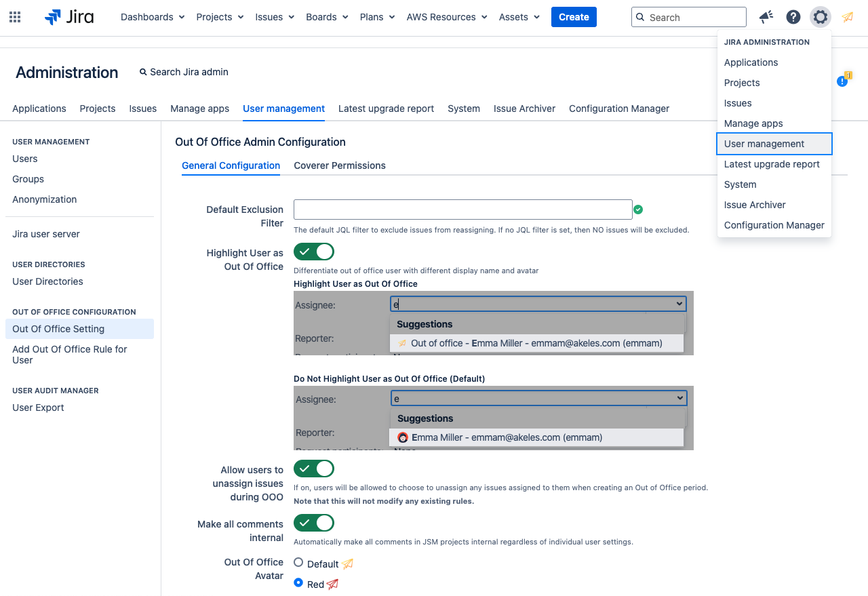Screen dimensions: 868x596
Task: Click the yellow notification badge icon
Action: tap(843, 81)
